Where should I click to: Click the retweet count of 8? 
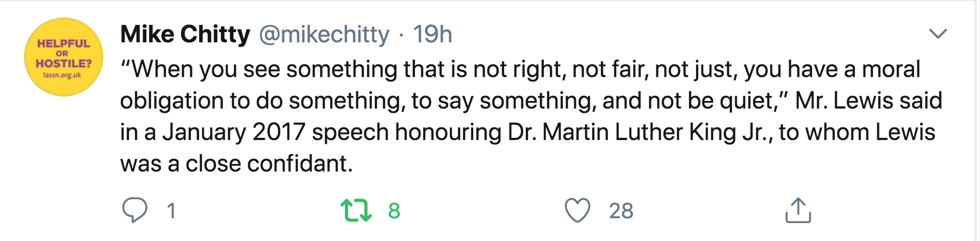(x=394, y=211)
